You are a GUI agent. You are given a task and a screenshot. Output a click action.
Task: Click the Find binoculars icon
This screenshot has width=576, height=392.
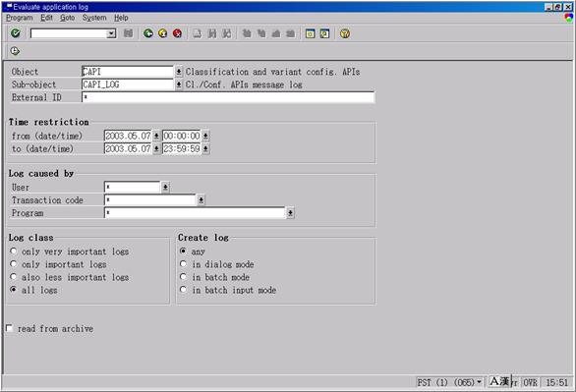click(x=212, y=33)
